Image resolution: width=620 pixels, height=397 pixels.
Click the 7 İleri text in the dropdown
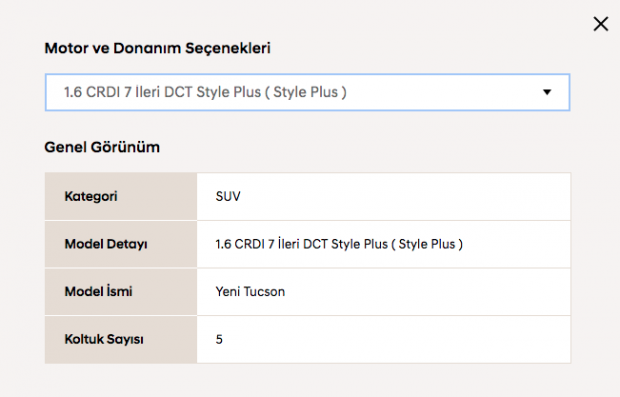pyautogui.click(x=142, y=92)
